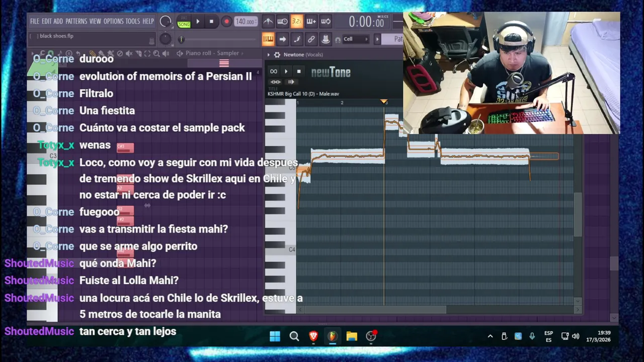
Task: Click the main transport stop button
Action: [x=211, y=22]
